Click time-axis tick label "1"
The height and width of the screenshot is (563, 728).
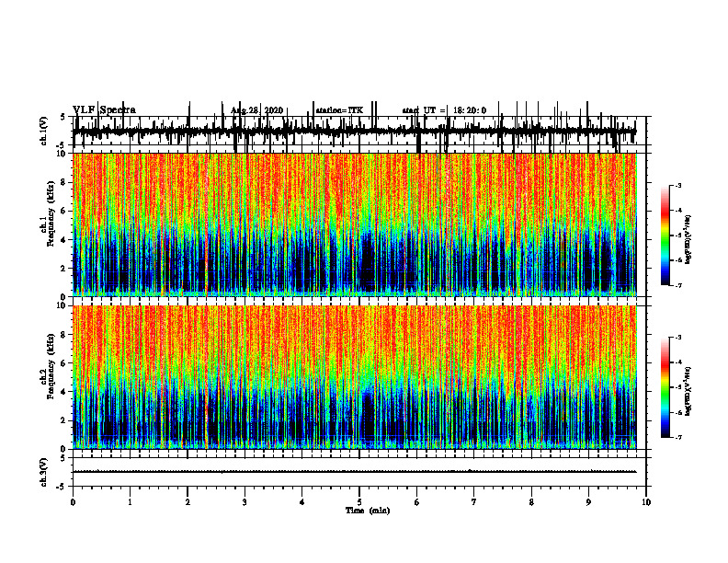point(130,502)
